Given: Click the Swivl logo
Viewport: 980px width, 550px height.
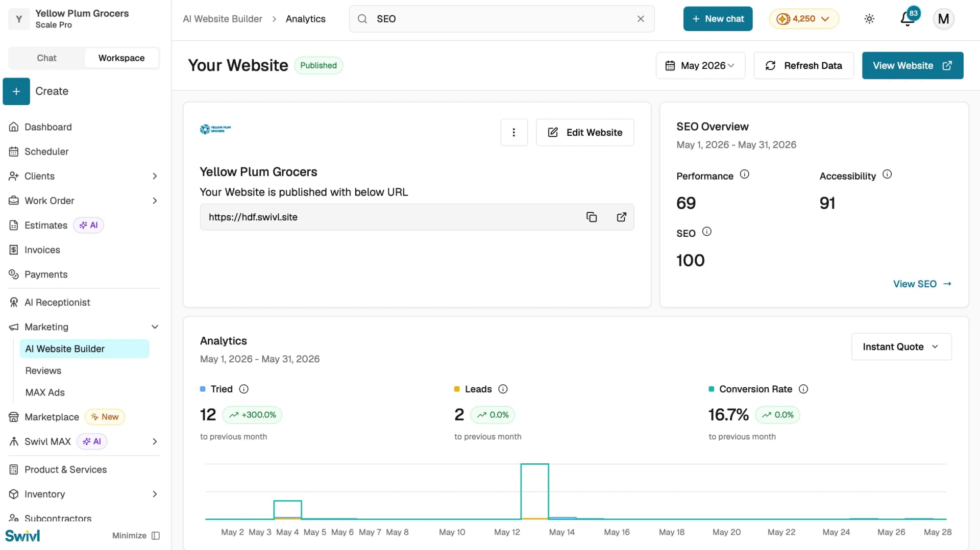Looking at the screenshot, I should (x=22, y=535).
